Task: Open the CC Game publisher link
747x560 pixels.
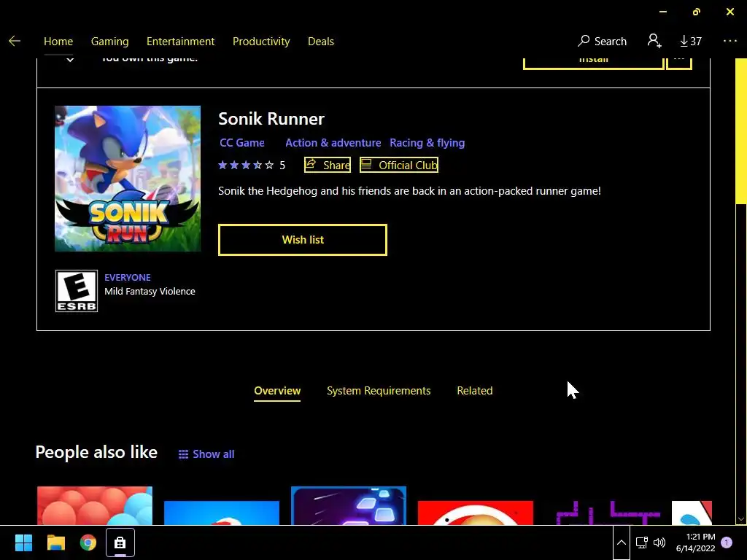Action: (x=242, y=143)
